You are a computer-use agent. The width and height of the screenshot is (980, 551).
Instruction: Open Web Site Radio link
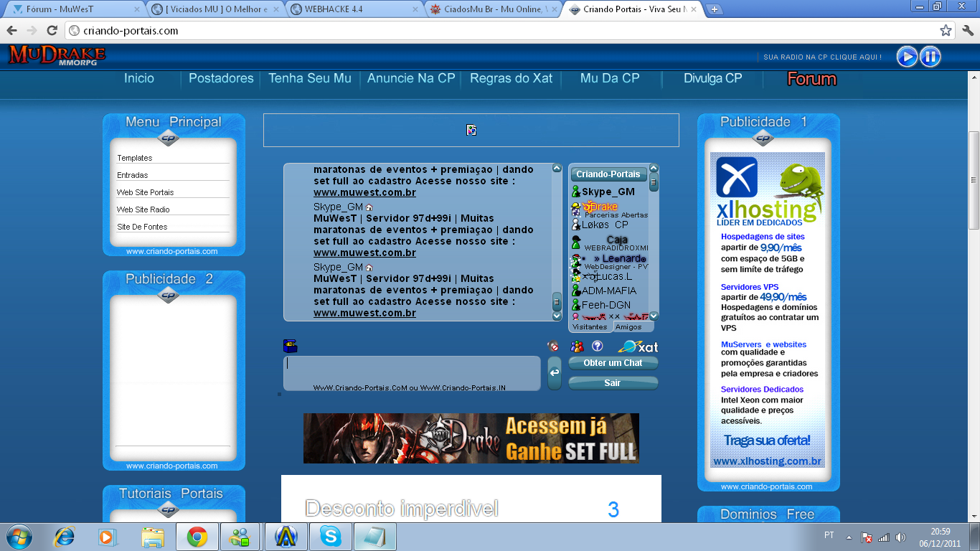[x=143, y=209]
